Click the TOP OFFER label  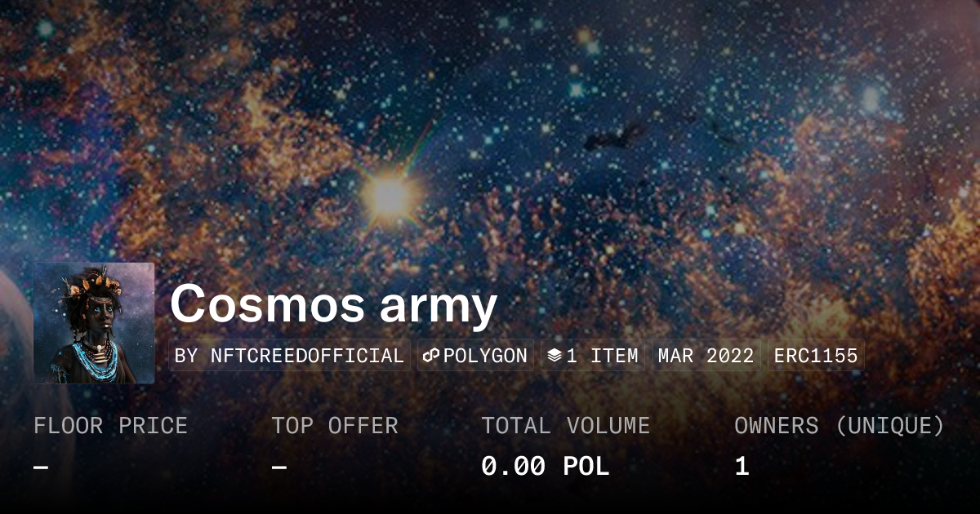coord(335,425)
